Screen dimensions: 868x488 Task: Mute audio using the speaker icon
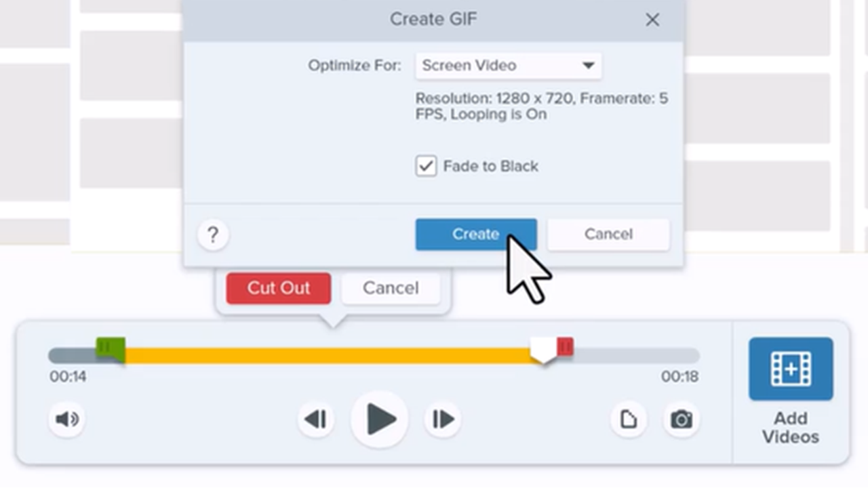tap(66, 420)
